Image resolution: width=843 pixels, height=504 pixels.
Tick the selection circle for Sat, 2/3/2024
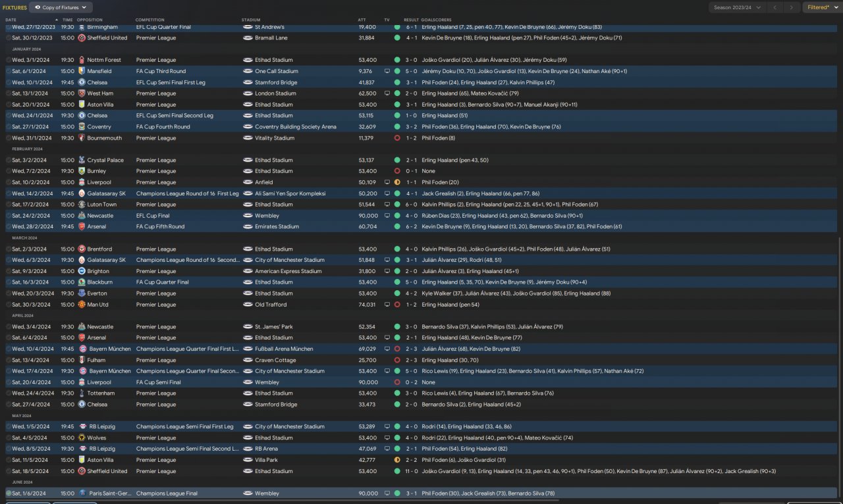[x=9, y=249]
